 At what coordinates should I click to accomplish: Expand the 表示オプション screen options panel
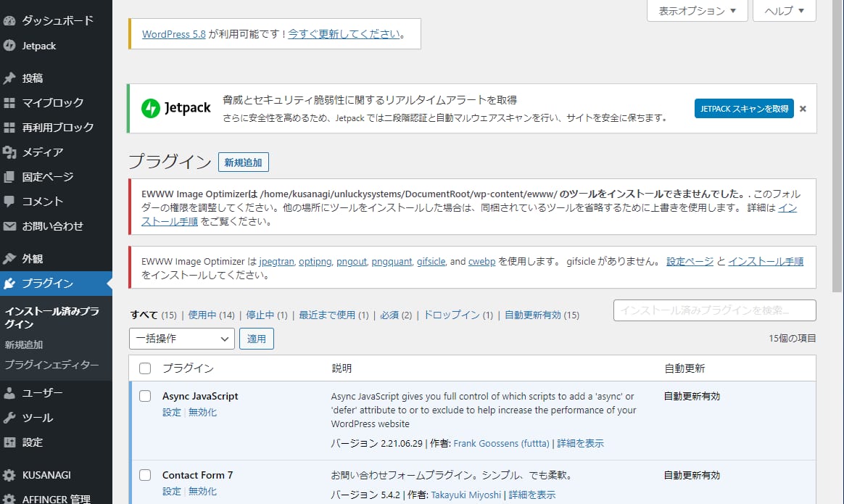(x=697, y=11)
